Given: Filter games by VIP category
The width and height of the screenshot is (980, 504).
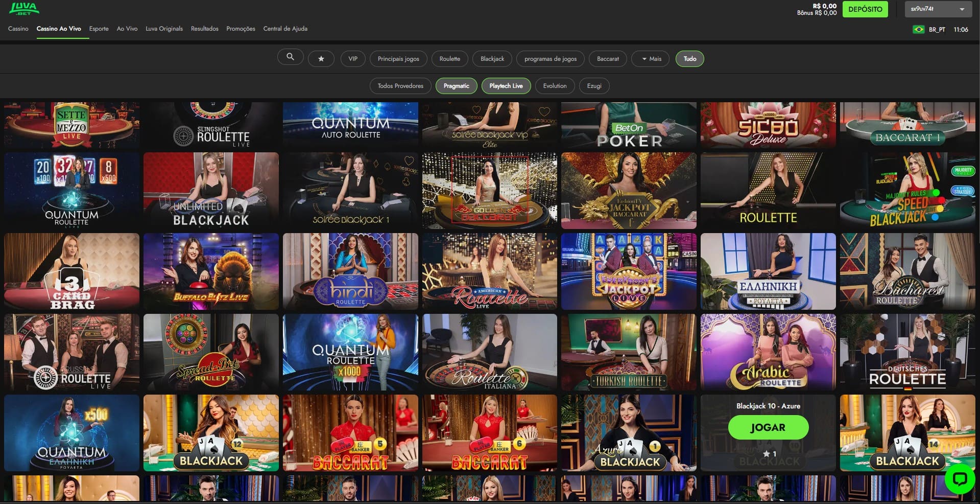Looking at the screenshot, I should (353, 59).
